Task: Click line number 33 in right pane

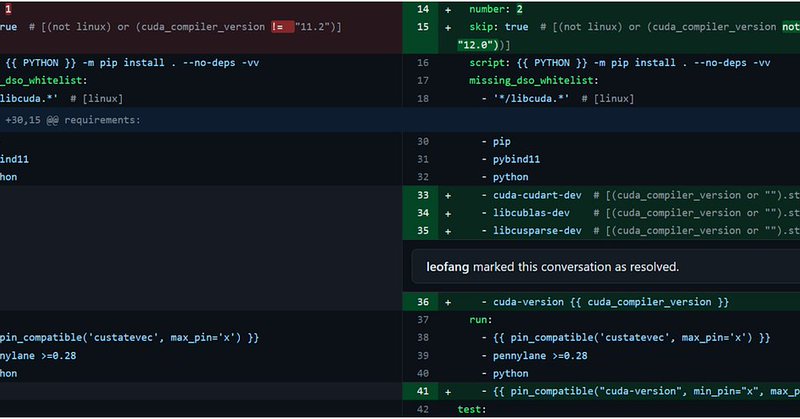Action: 423,195
